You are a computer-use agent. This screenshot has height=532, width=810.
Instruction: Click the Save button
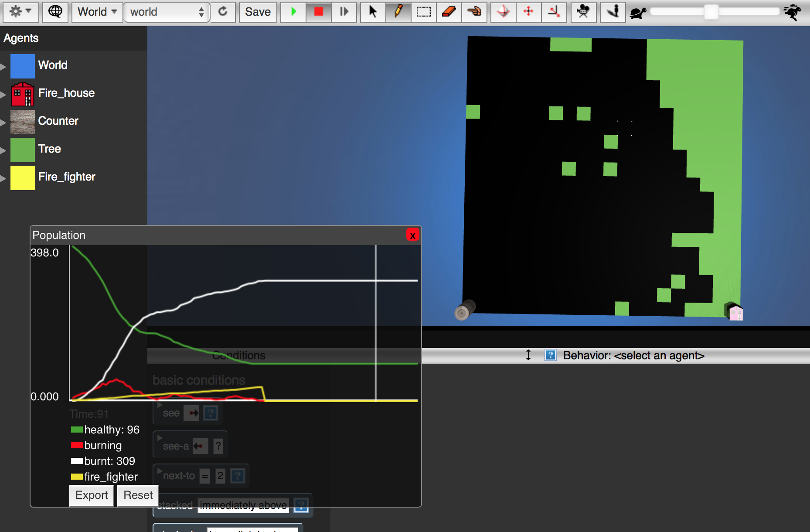pyautogui.click(x=258, y=12)
